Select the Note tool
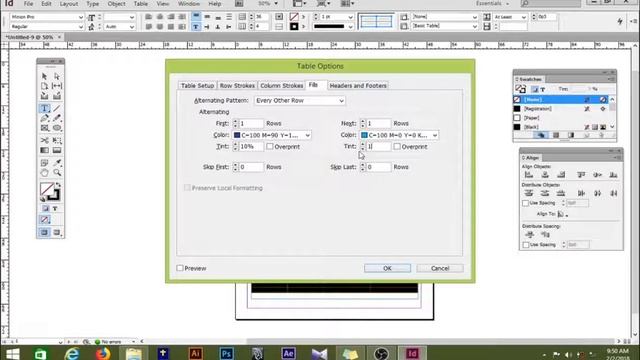Screen dimensions: 640x360 [x=44, y=163]
